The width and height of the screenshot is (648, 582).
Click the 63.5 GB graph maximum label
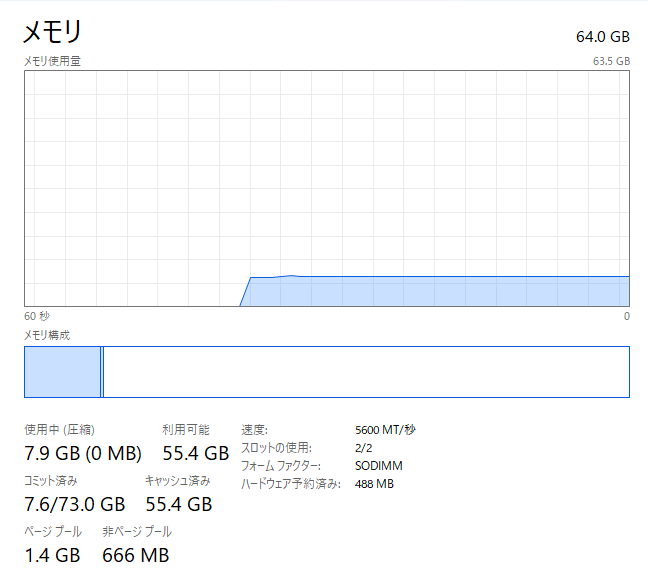click(611, 61)
